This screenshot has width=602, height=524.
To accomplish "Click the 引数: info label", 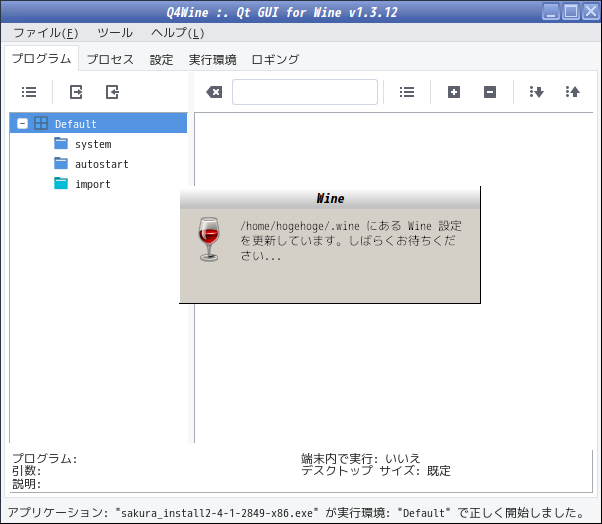I will (x=26, y=471).
